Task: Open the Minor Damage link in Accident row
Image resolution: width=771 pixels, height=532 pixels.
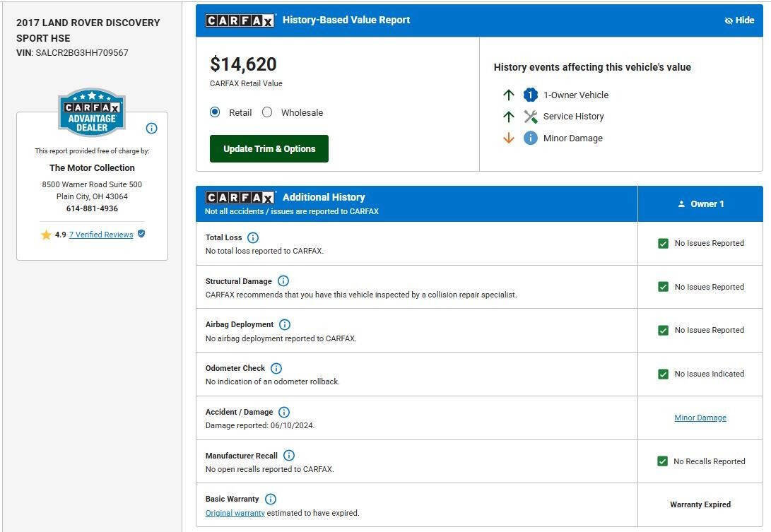Action: [700, 418]
